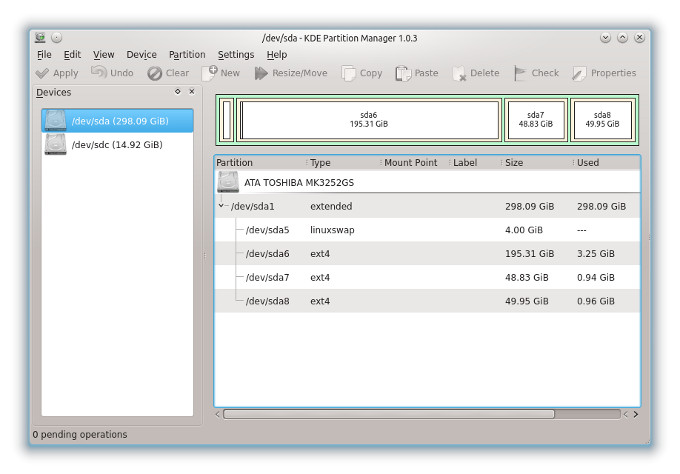680x474 pixels.
Task: Click the 3.25 GiB used cell
Action: tap(595, 254)
